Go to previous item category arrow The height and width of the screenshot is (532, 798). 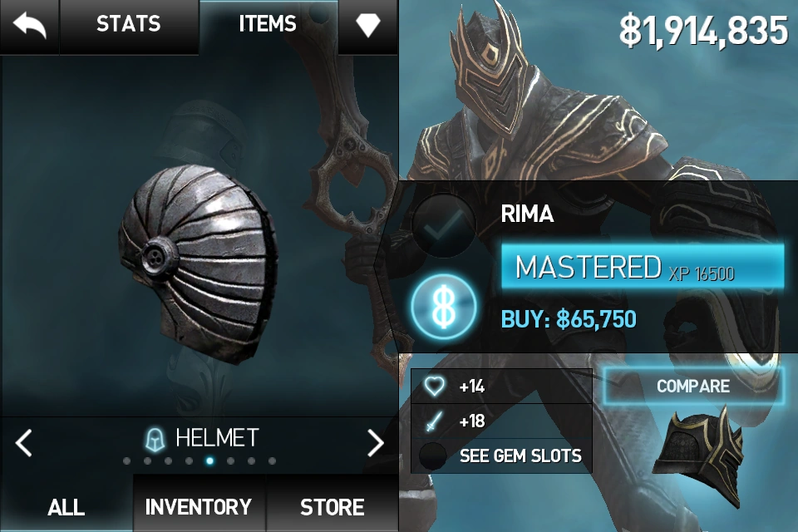pos(23,442)
